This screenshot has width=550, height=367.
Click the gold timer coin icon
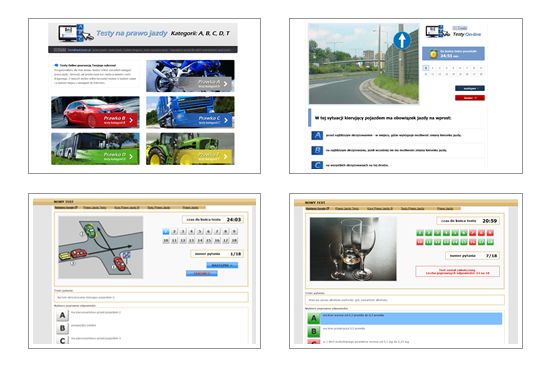point(434,54)
